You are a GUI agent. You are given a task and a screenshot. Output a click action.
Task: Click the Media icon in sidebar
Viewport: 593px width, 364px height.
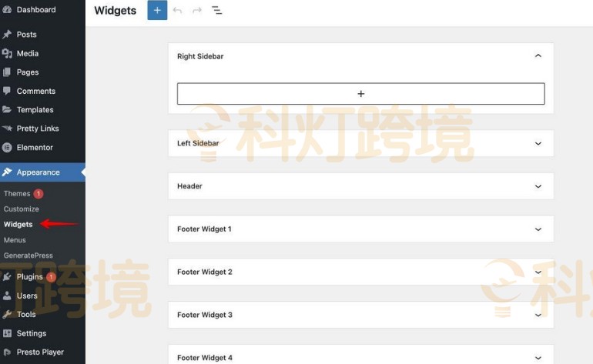pyautogui.click(x=7, y=54)
